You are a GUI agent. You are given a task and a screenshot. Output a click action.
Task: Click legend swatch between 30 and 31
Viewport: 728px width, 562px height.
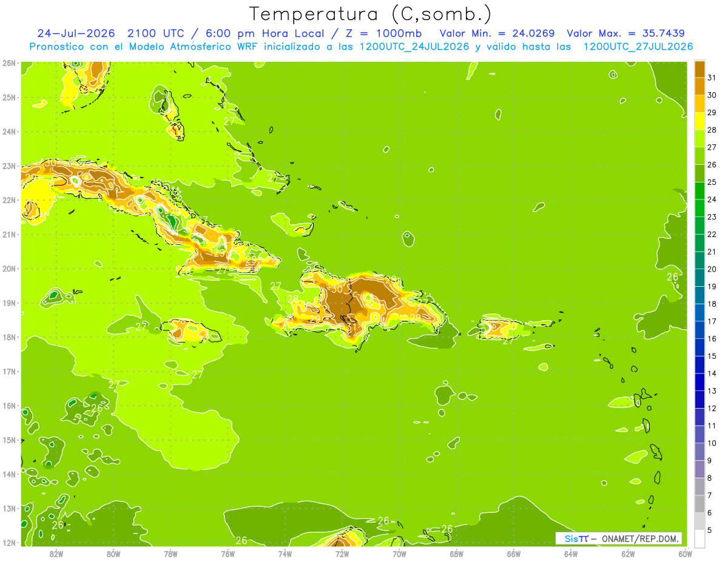(x=699, y=86)
